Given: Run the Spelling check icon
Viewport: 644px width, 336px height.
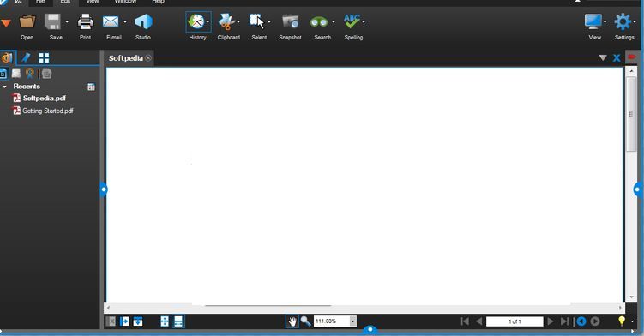Looking at the screenshot, I should tap(352, 21).
